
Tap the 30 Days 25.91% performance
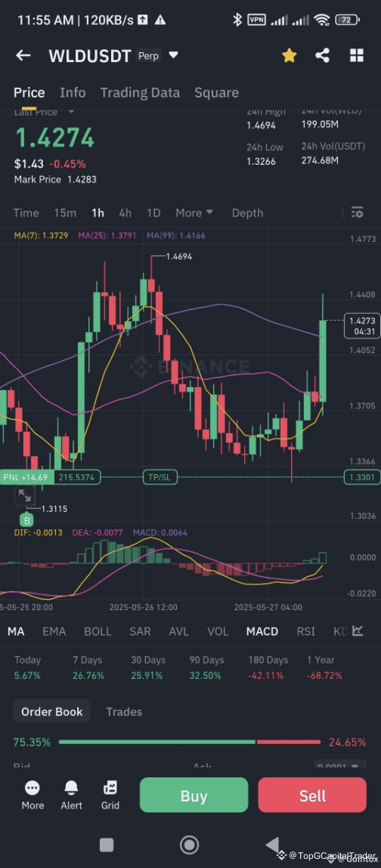click(x=147, y=668)
